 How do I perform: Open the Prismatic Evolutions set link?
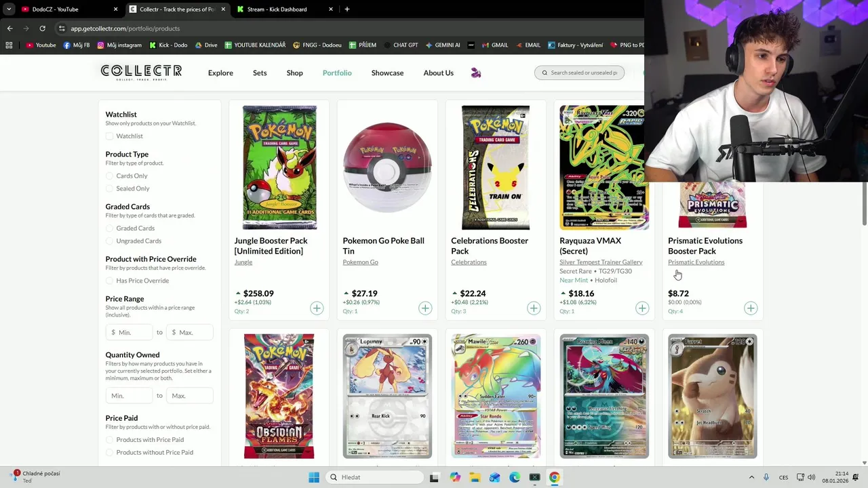696,262
